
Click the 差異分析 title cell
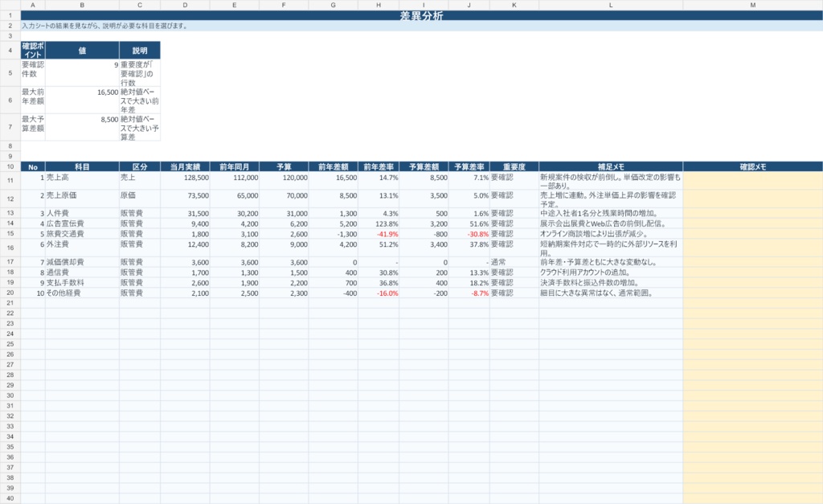coord(421,16)
